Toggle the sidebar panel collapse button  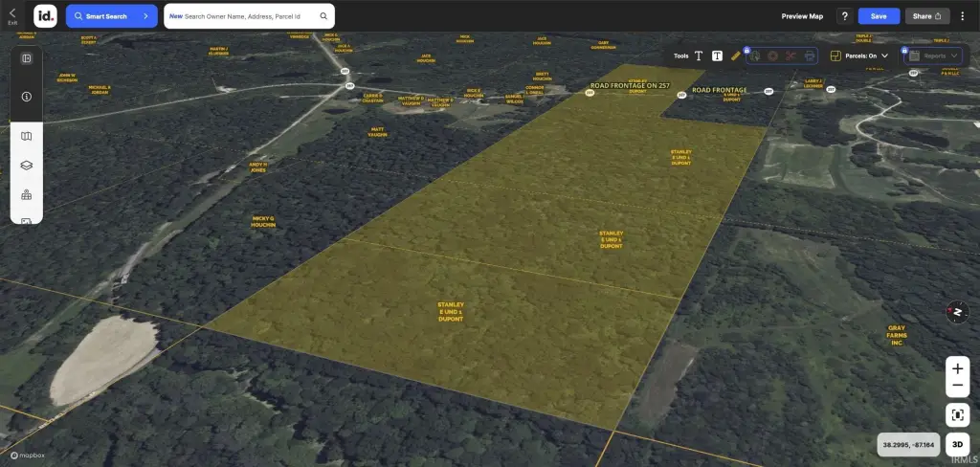click(x=27, y=58)
